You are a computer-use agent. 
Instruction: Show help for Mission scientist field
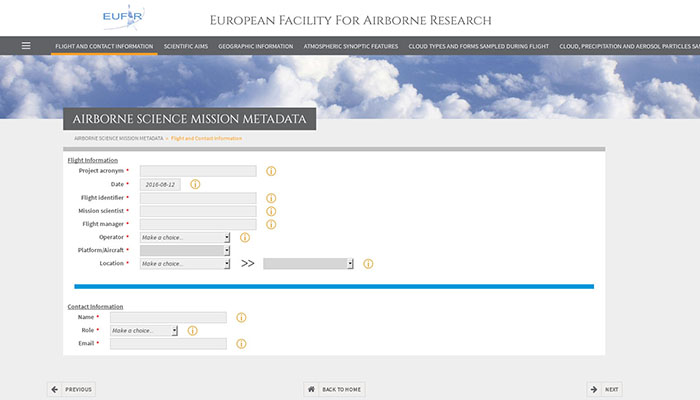click(x=271, y=211)
